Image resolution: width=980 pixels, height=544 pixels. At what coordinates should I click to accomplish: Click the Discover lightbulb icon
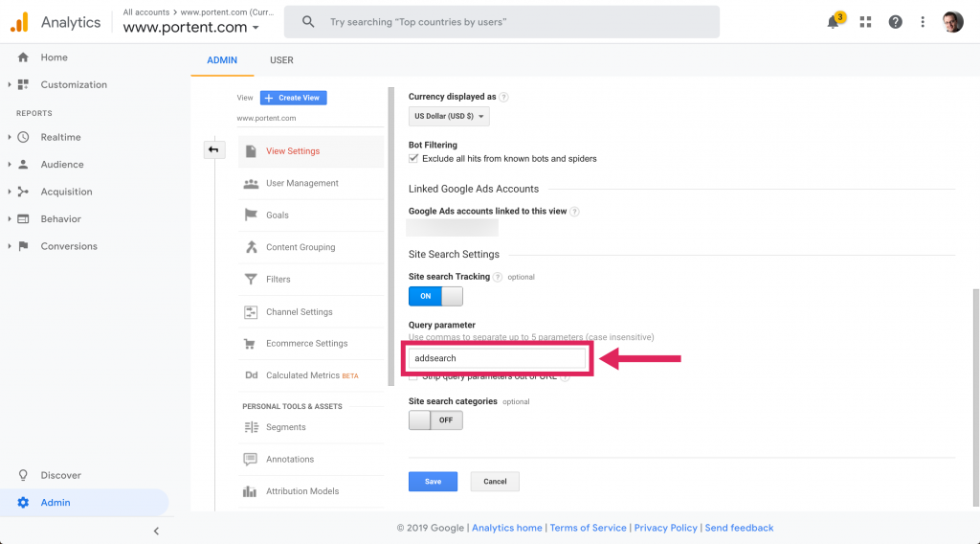(23, 475)
